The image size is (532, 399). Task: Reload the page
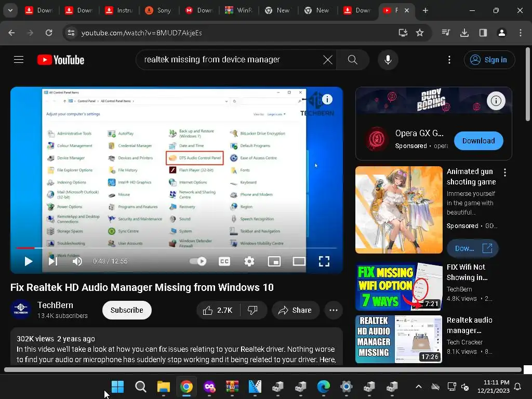(49, 33)
